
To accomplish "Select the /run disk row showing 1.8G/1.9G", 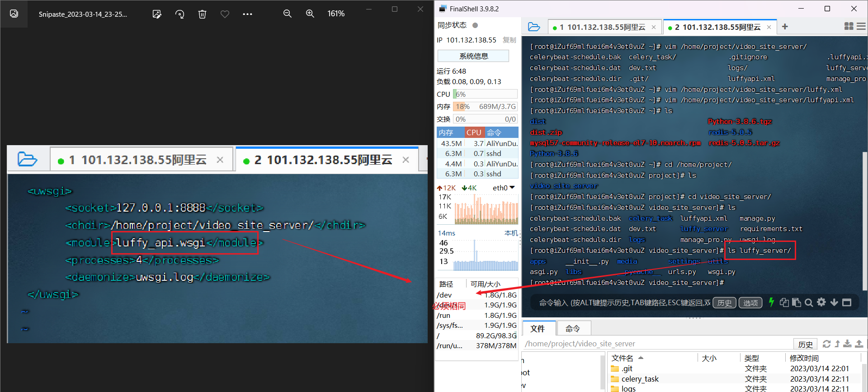I will [x=477, y=315].
